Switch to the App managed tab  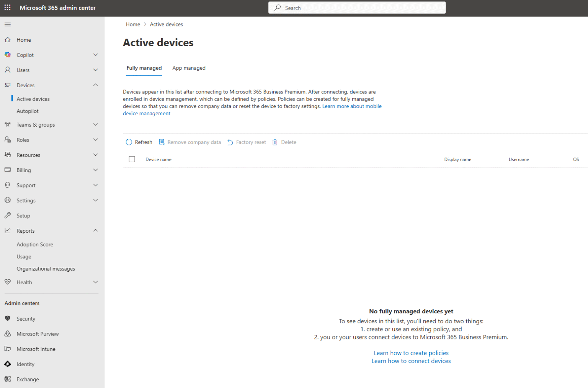[189, 68]
